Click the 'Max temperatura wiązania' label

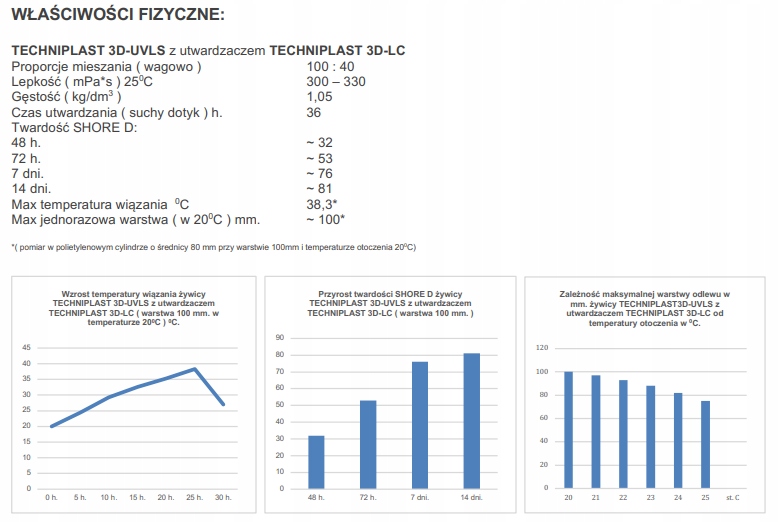pyautogui.click(x=100, y=204)
